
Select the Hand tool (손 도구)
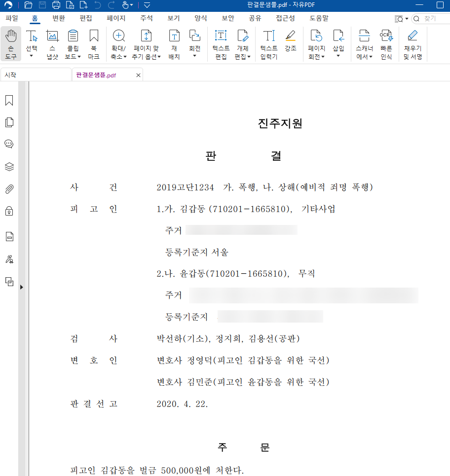[x=11, y=44]
